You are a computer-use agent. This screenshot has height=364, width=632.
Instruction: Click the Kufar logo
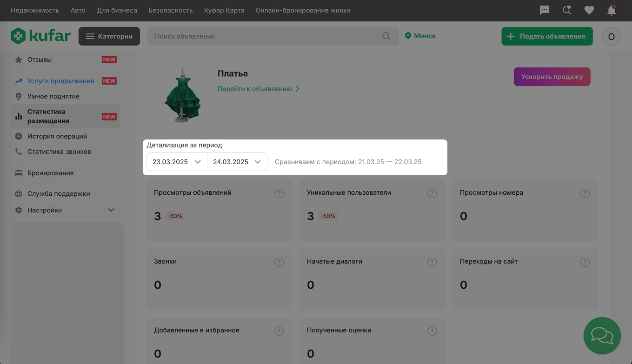pyautogui.click(x=41, y=36)
